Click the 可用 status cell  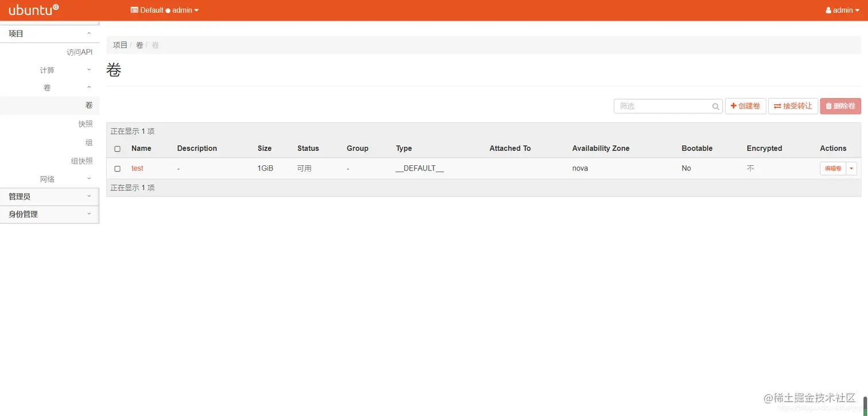[x=304, y=168]
